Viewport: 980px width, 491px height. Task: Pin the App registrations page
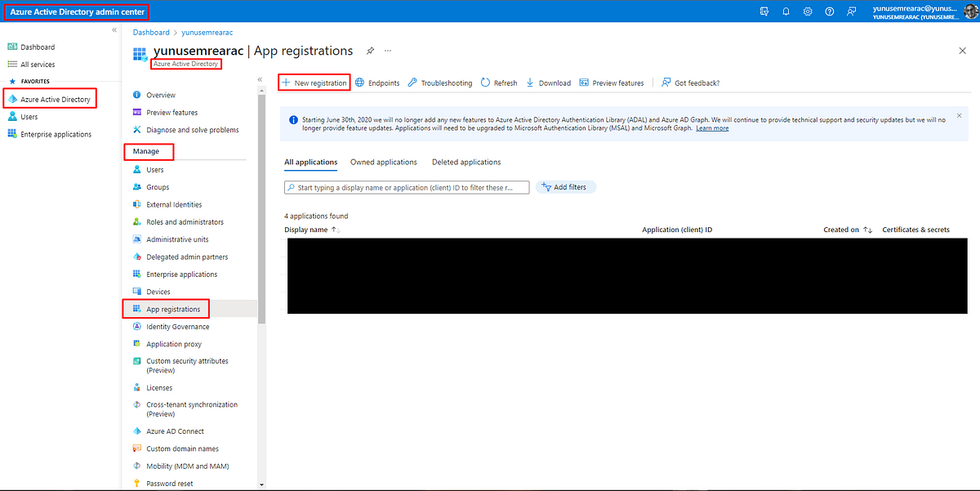(370, 51)
